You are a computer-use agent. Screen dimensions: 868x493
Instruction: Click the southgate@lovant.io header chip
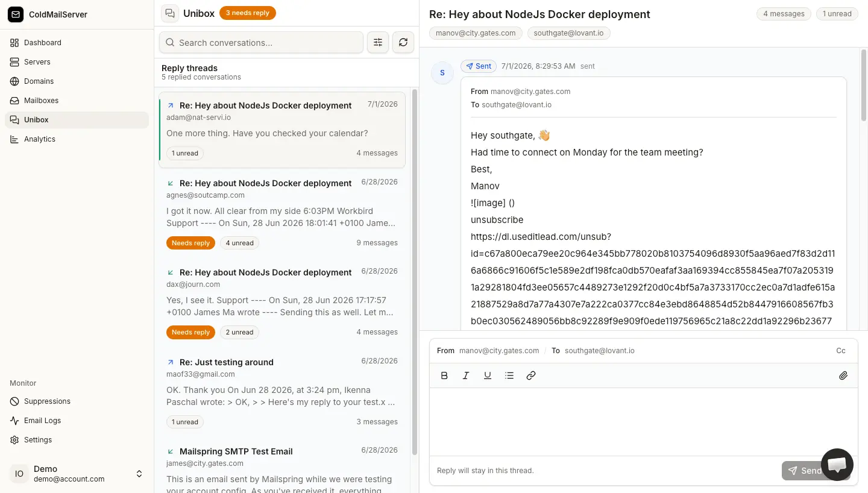[568, 33]
